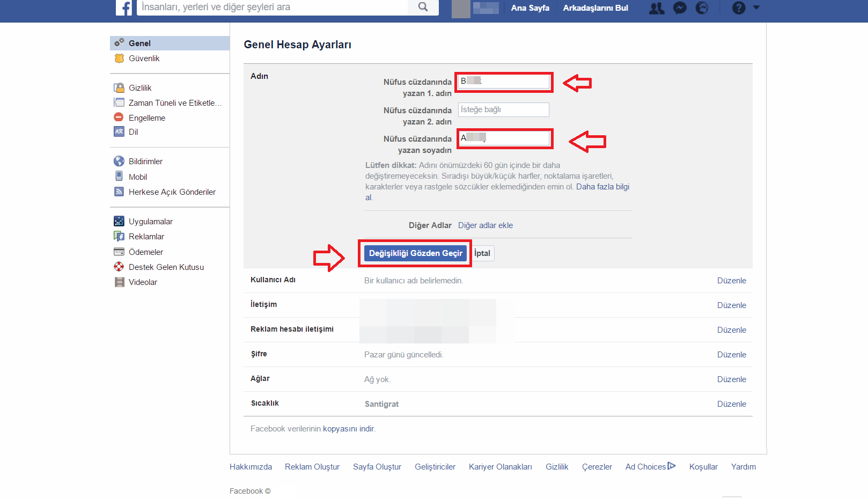
Task: Click the İptal button
Action: click(x=483, y=253)
